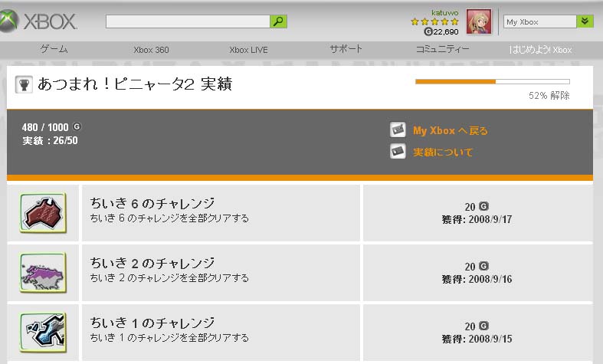Viewport: 603px width, 364px height.
Task: Follow the My Xbox へ戻る link
Action: pos(451,131)
